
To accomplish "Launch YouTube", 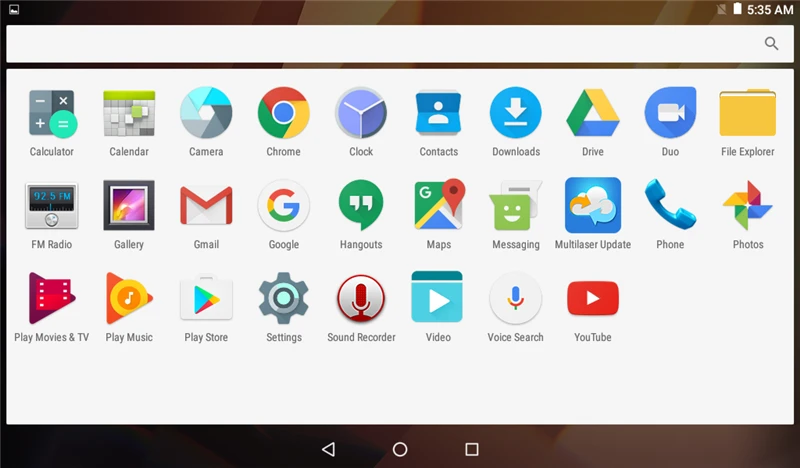I will point(593,299).
